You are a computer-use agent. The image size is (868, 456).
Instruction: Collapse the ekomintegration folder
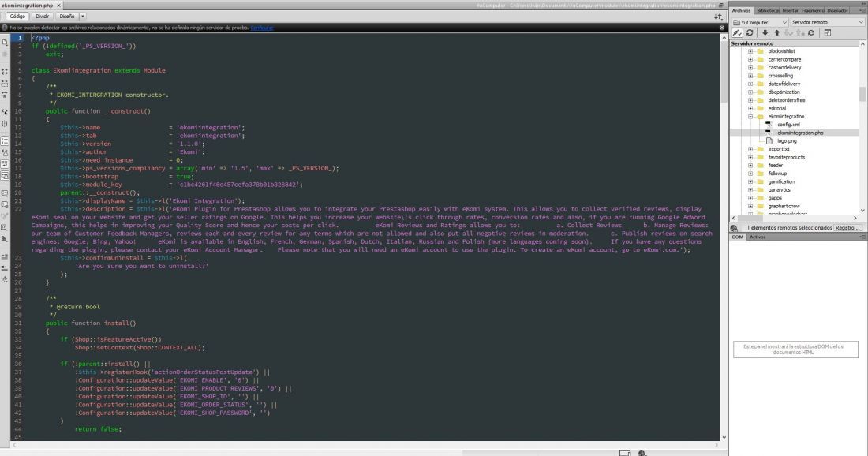coord(750,117)
